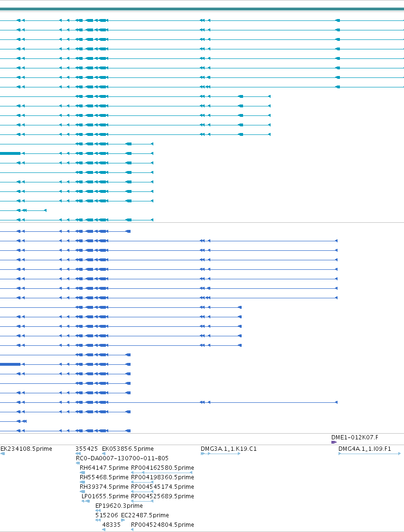Viewport: 404px width, 532px height.
Task: Select the LP01655.5prime feature glyph
Action: tap(86, 501)
